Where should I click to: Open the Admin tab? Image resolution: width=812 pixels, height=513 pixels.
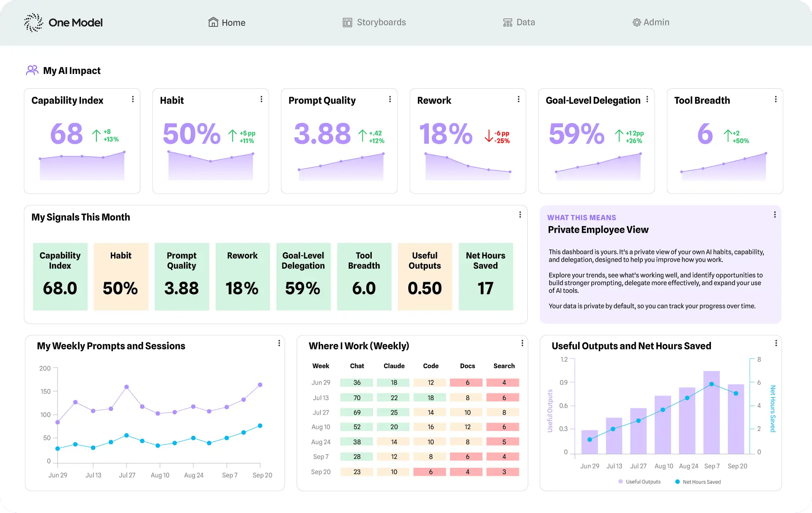tap(651, 22)
